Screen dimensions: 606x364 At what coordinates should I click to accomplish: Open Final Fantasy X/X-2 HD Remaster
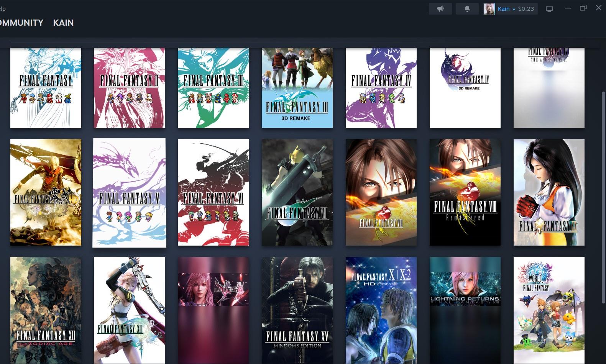[381, 310]
